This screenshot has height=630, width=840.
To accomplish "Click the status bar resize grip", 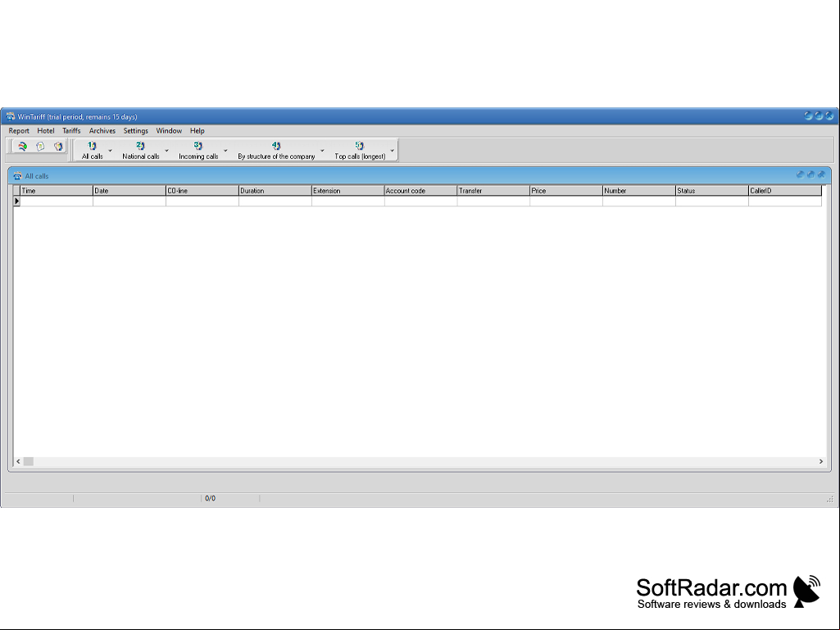I will coord(830,499).
